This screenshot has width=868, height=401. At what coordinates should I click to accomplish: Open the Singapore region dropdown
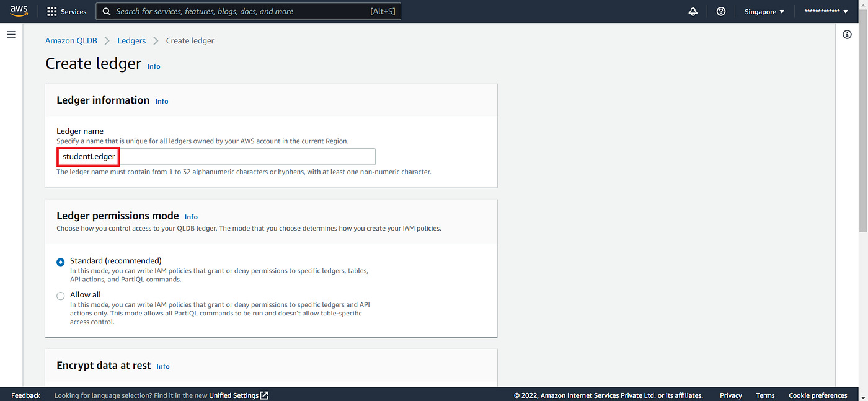(763, 11)
